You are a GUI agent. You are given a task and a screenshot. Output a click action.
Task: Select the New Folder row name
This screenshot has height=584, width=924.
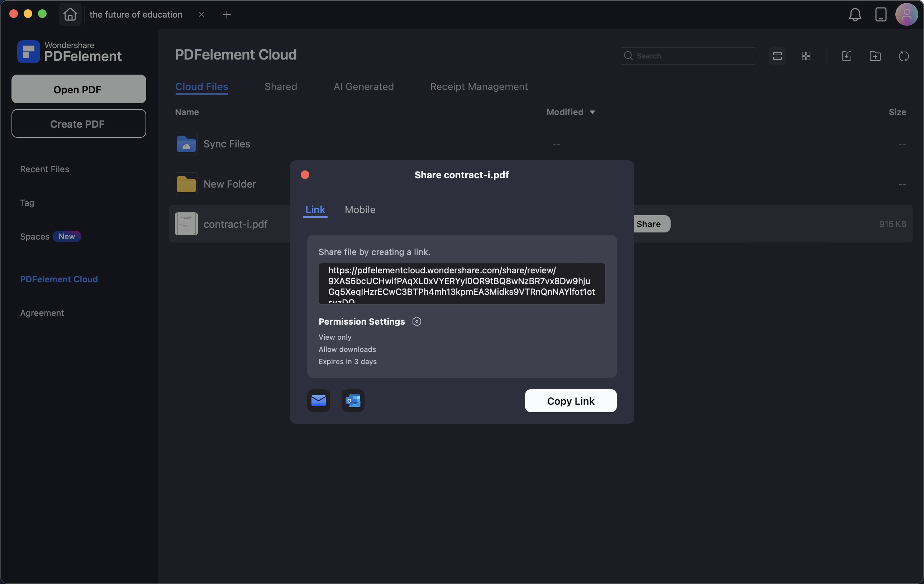[229, 184]
